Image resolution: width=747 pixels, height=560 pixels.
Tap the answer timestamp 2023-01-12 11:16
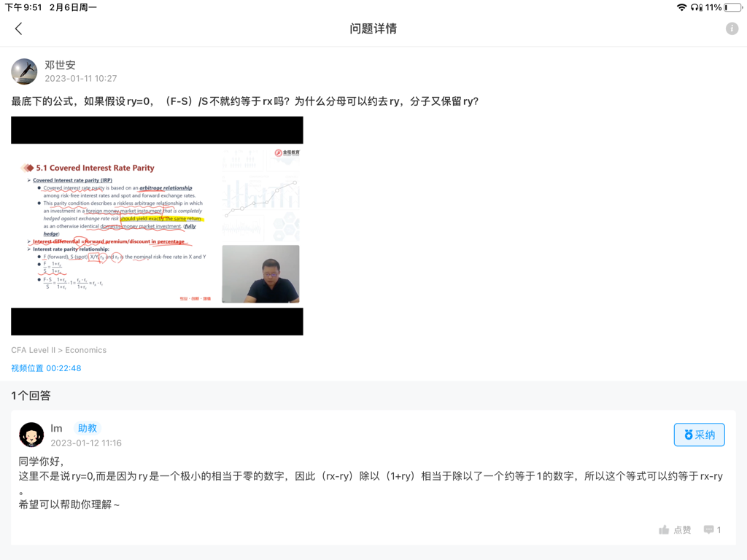[x=86, y=443]
